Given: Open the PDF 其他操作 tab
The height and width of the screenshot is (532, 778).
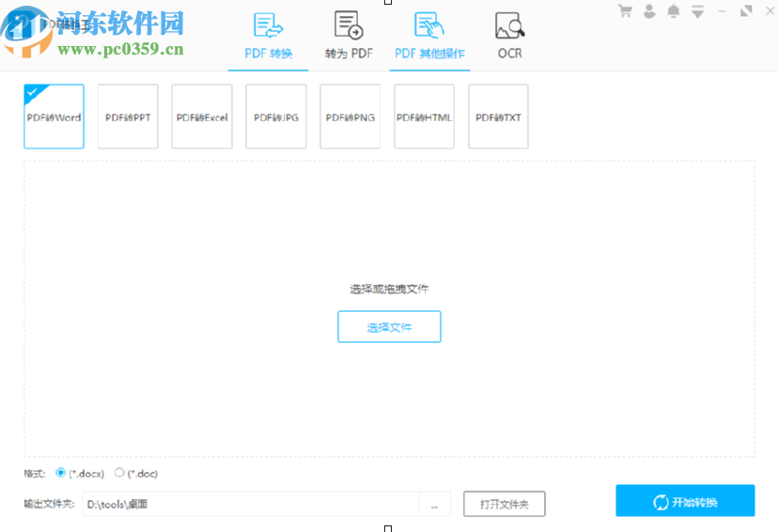Looking at the screenshot, I should 429,38.
